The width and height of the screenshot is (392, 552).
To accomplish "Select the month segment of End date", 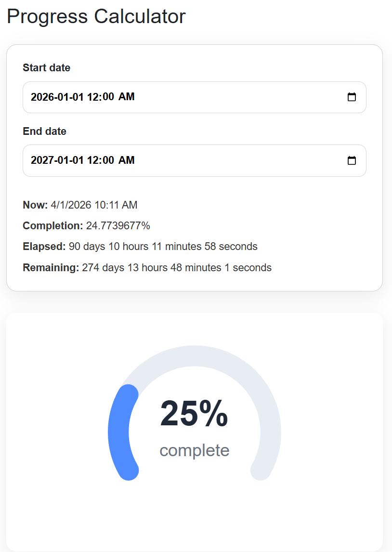I will point(62,160).
